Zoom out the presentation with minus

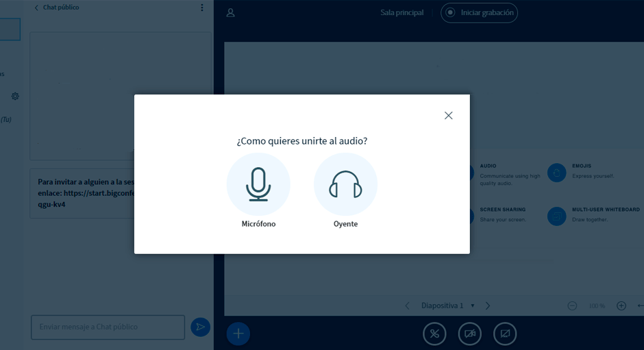click(x=572, y=305)
